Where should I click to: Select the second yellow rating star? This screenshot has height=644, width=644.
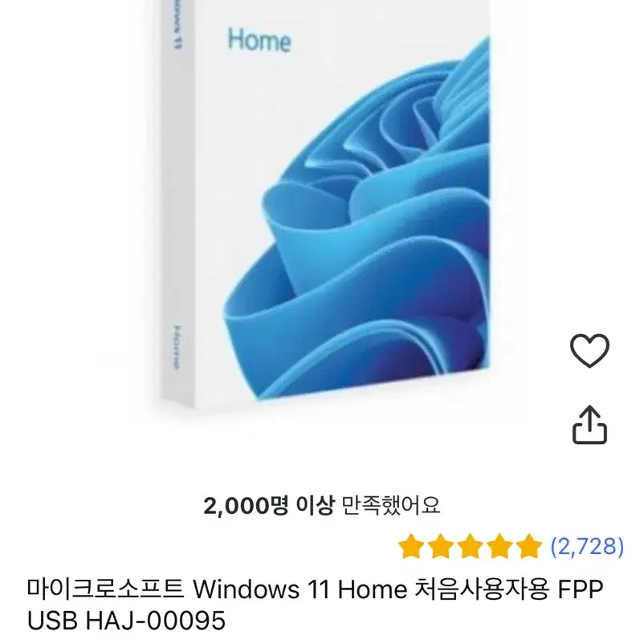pos(440,546)
